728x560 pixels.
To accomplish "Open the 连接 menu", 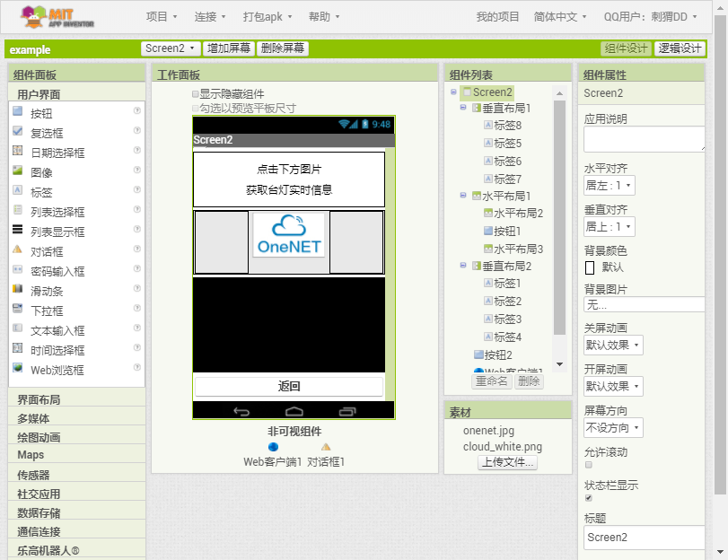I will point(210,17).
